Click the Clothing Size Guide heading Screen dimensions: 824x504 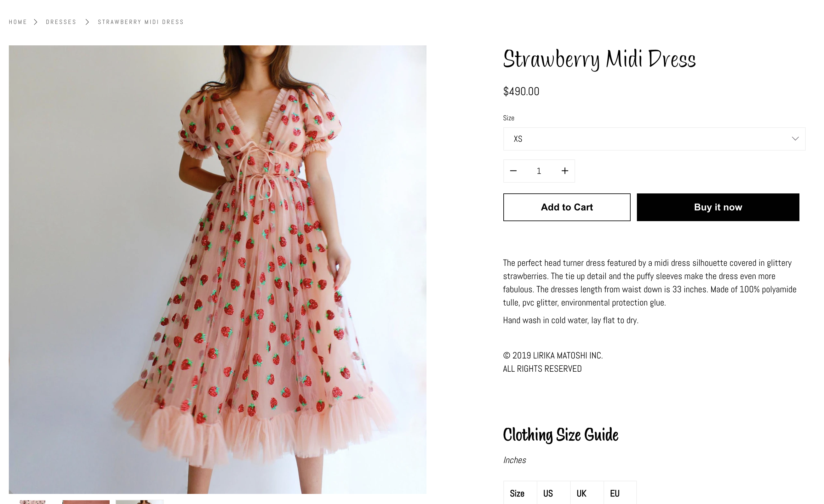point(560,435)
